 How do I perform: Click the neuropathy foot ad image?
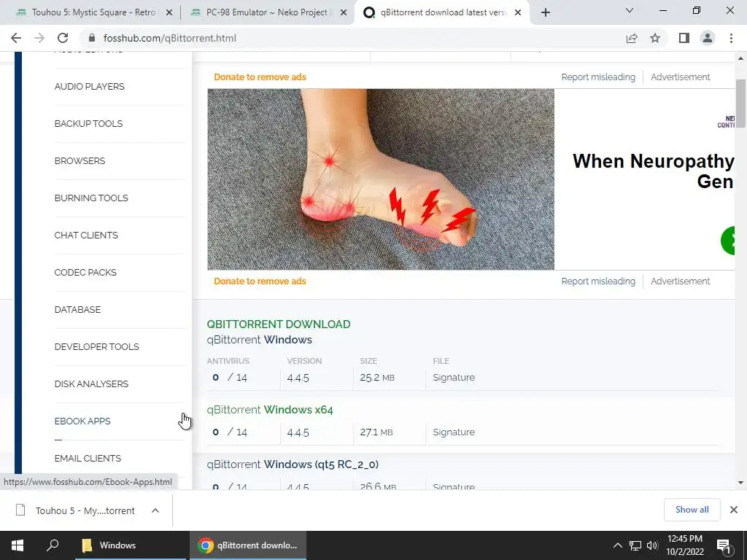381,179
